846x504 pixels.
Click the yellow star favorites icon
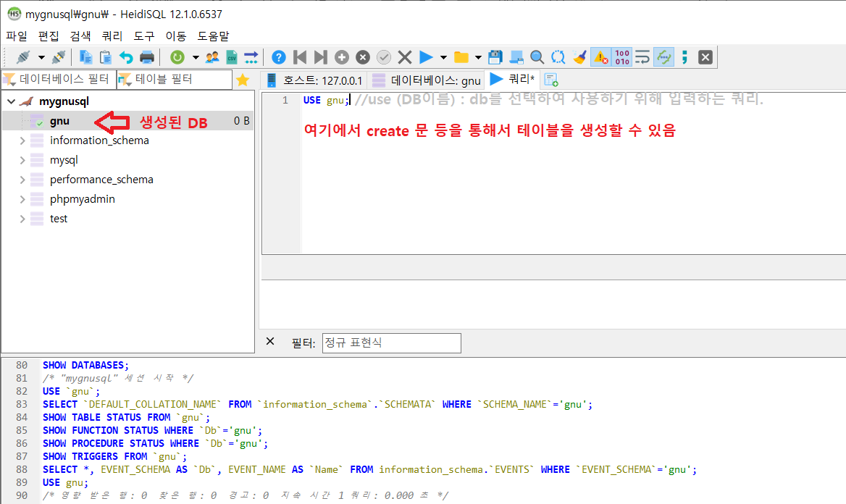pyautogui.click(x=243, y=80)
